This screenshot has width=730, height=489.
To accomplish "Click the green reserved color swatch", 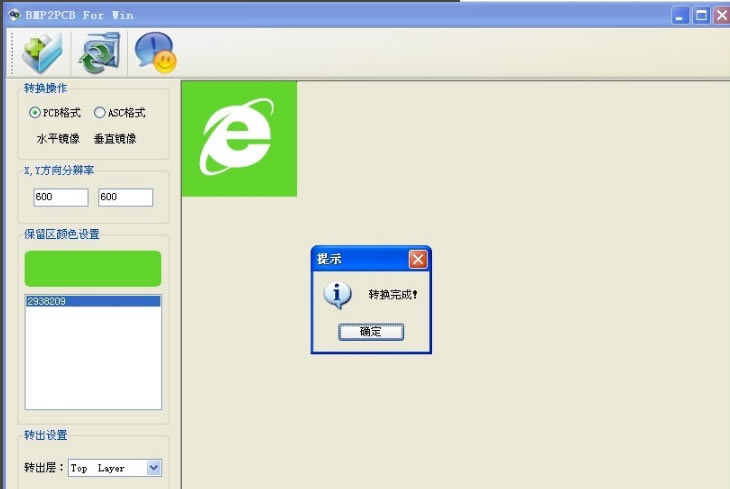I will coord(93,269).
